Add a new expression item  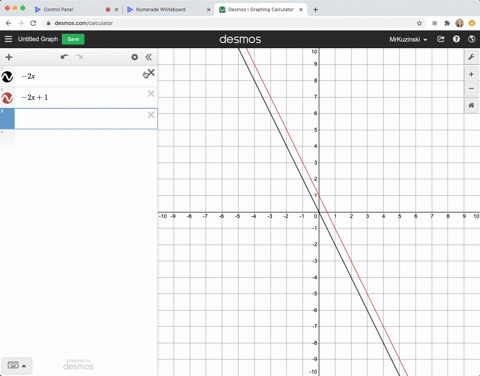(9, 57)
